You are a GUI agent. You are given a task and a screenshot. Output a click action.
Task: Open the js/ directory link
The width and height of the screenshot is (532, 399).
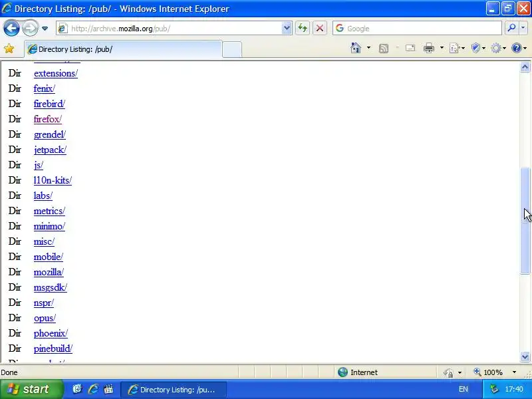point(39,165)
